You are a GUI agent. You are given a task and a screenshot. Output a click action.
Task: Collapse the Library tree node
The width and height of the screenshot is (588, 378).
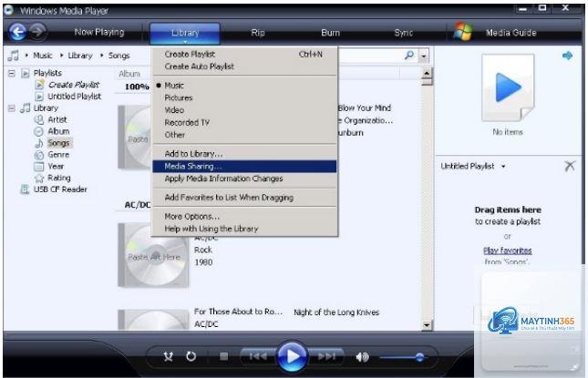pyautogui.click(x=12, y=108)
